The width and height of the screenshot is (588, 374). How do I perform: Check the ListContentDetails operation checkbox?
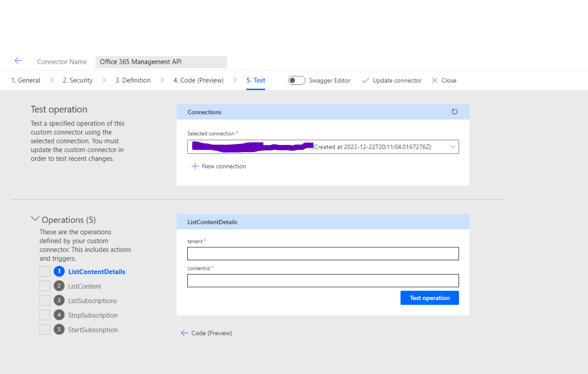(x=45, y=271)
